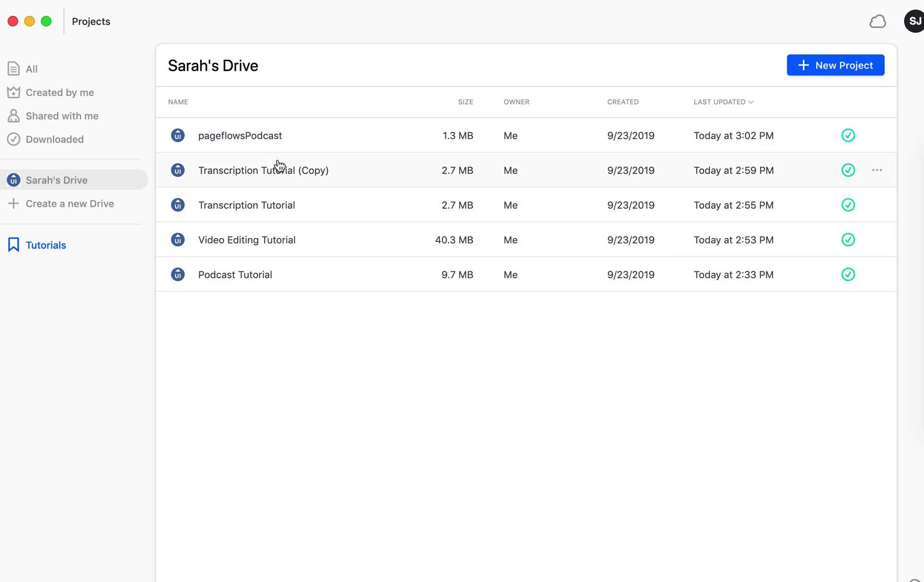The height and width of the screenshot is (582, 924).
Task: Select the All projects menu item
Action: 31,68
